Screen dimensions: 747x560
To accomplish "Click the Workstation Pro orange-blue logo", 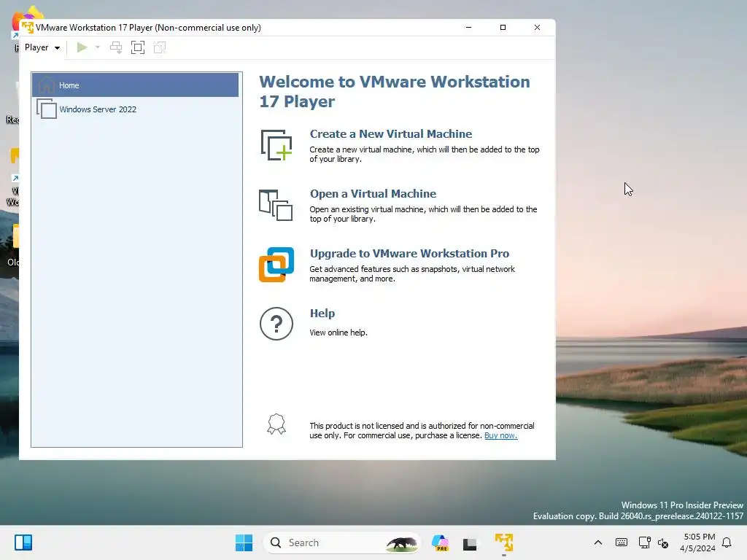I will coord(276,265).
